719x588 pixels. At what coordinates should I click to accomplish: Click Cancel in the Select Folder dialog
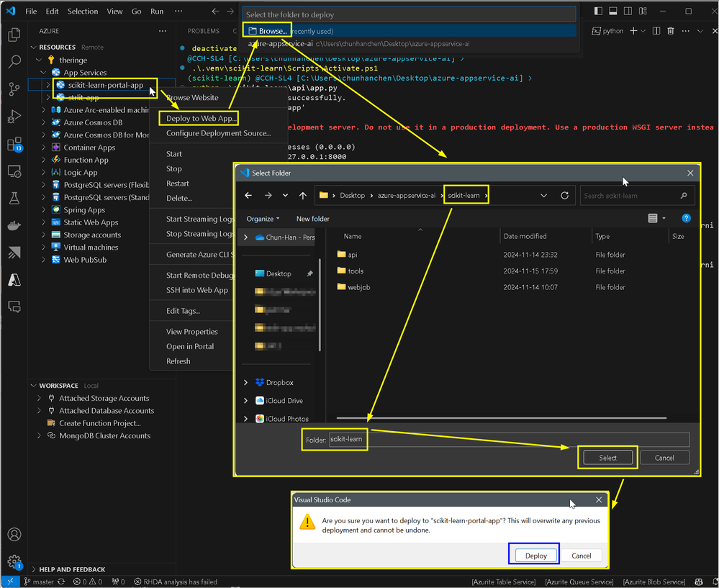[x=664, y=458]
